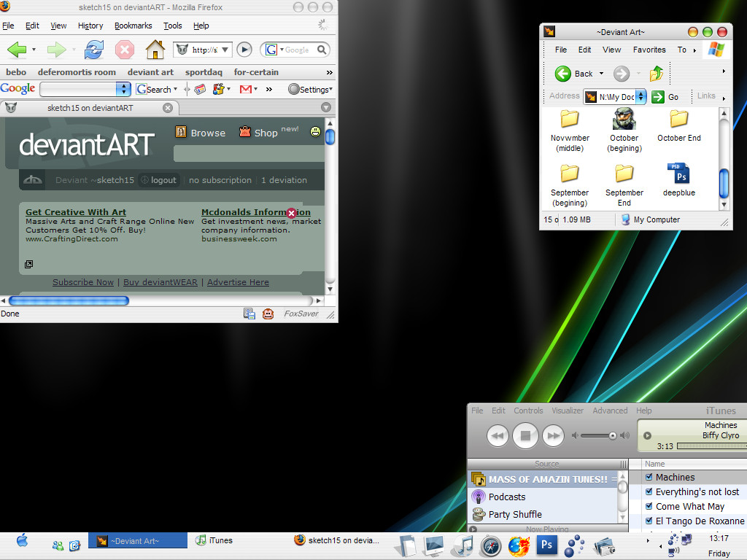Click the iTunes next track button
Screen dimensions: 747x560
coord(553,436)
